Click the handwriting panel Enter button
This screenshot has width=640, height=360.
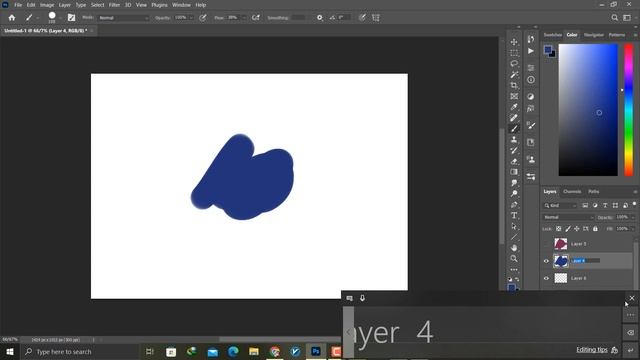[631, 350]
